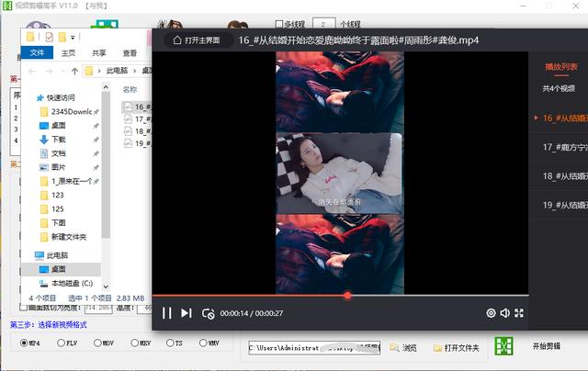588x371 pixels.
Task: Enter fullscreen with the expand icon
Action: pyautogui.click(x=519, y=313)
